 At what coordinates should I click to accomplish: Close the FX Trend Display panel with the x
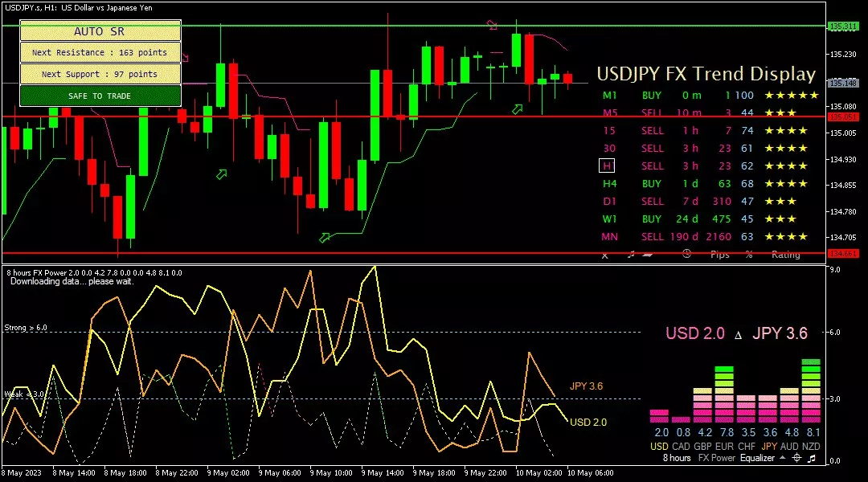point(604,255)
